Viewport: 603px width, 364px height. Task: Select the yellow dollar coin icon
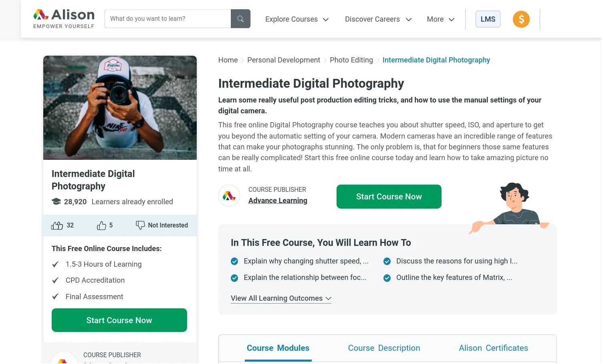(521, 19)
